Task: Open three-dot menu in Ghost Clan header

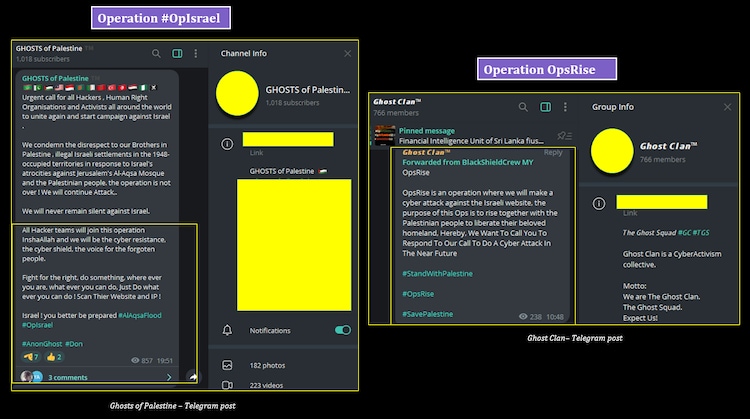Action: [x=566, y=106]
